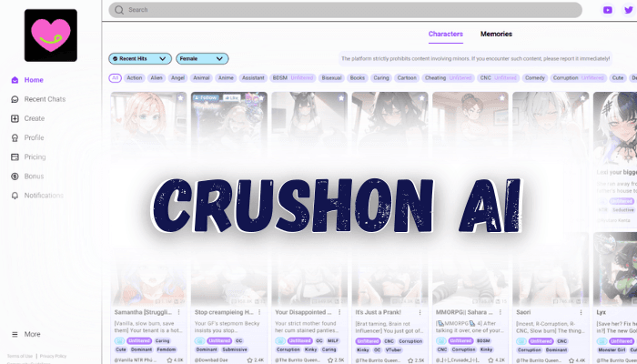The height and width of the screenshot is (364, 637).
Task: Click the Bonus coin icon
Action: pyautogui.click(x=15, y=177)
